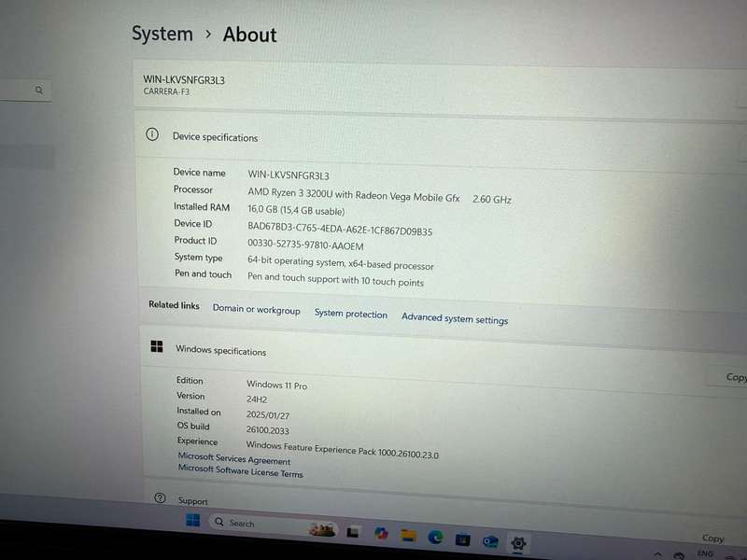
Task: Click the 2.60 GHz processor speed
Action: coord(492,200)
